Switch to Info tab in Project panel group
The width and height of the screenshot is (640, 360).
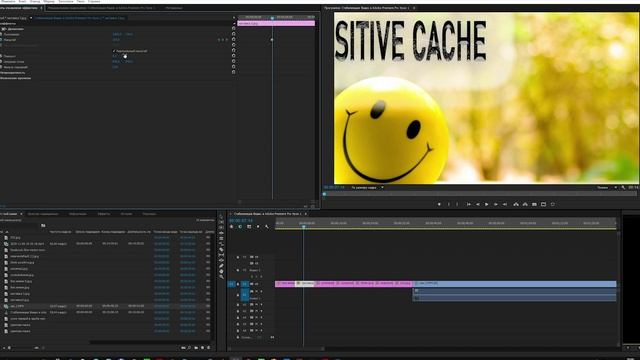tap(78, 214)
